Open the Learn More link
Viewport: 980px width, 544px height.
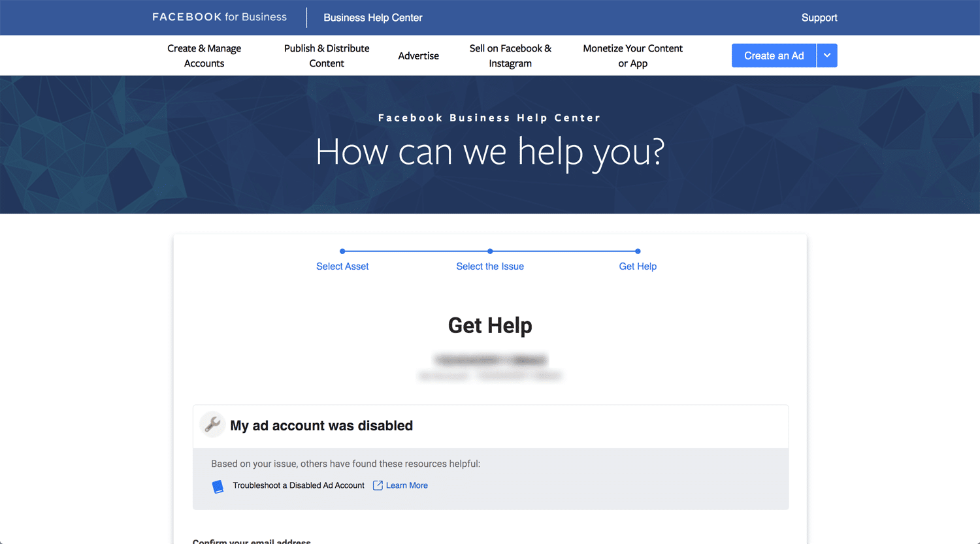pyautogui.click(x=407, y=485)
